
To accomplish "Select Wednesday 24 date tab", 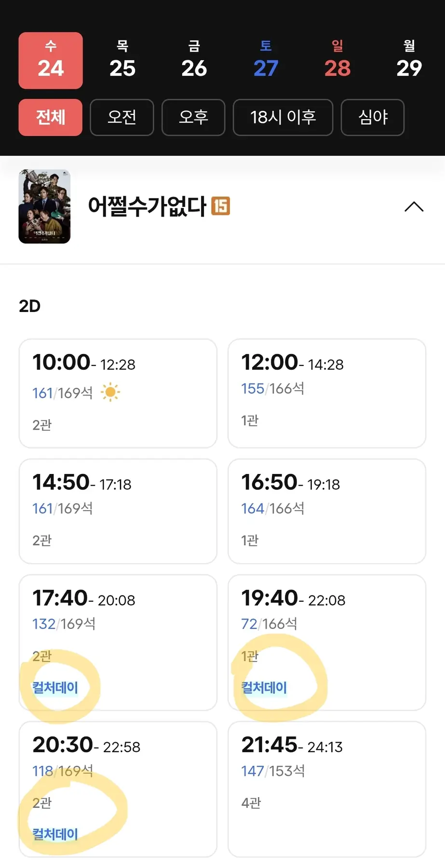I will click(51, 61).
